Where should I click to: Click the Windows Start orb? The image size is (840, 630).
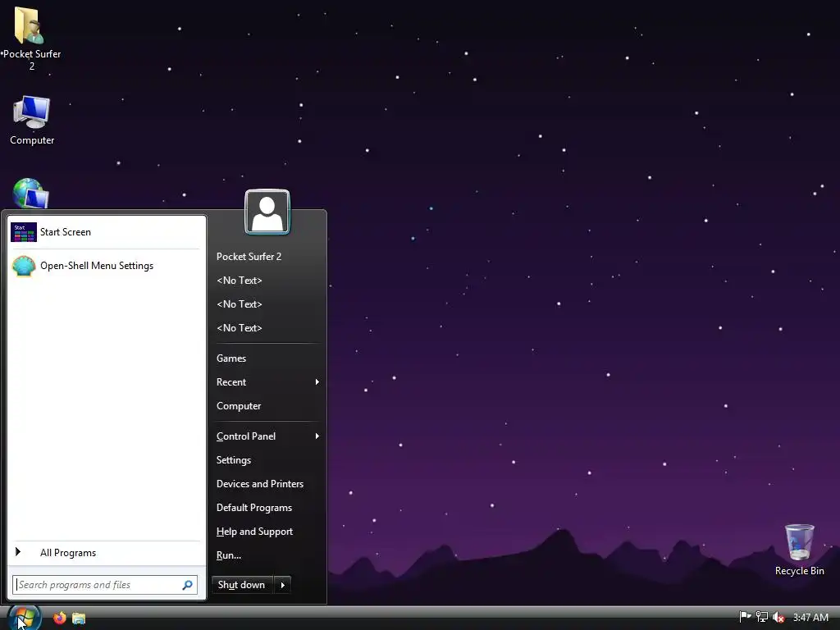[x=24, y=618]
